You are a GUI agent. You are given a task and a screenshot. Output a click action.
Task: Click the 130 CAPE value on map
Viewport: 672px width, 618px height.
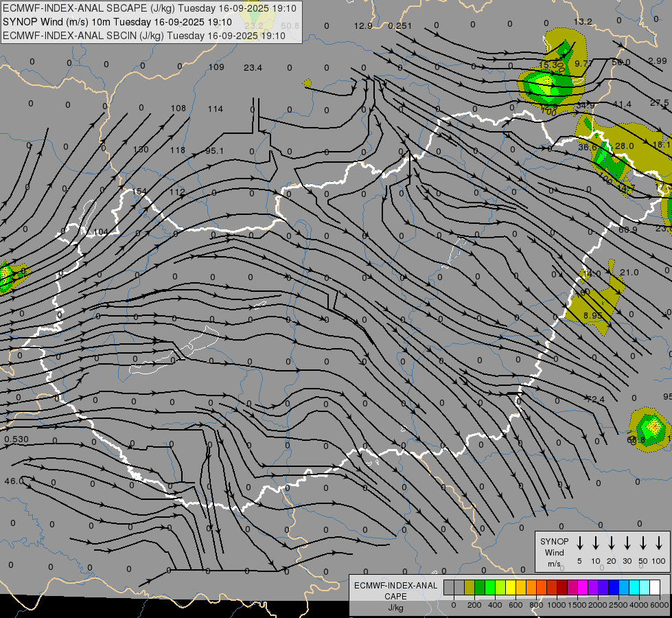[141, 149]
